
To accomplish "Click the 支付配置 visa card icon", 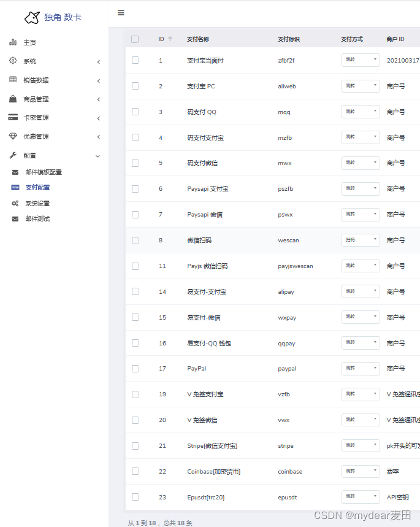I will pos(15,187).
